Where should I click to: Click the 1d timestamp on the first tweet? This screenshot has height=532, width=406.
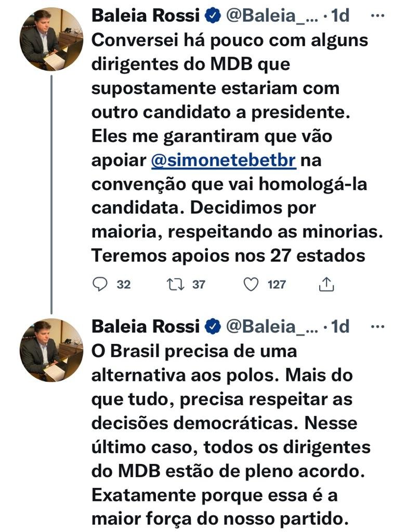(x=340, y=16)
